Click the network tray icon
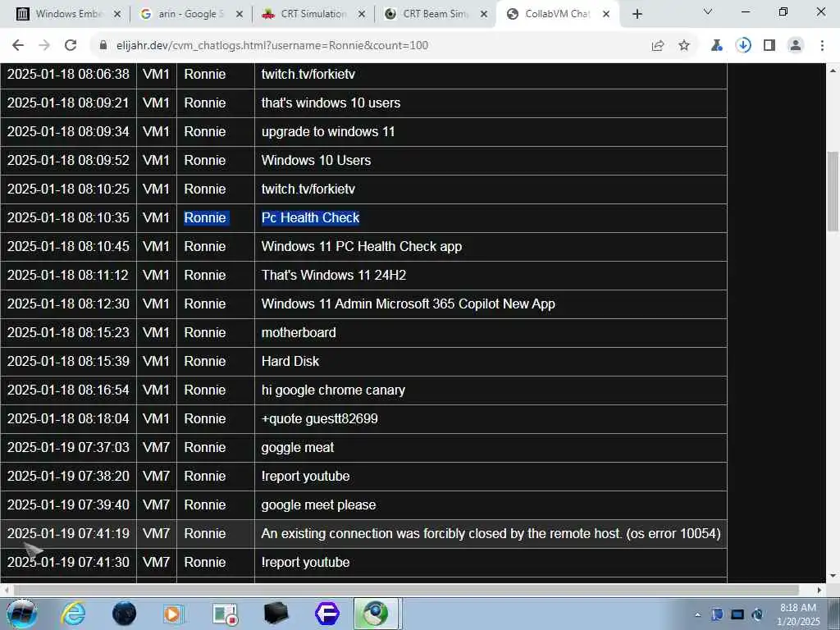Screen dimensions: 840x630 (x=737, y=614)
